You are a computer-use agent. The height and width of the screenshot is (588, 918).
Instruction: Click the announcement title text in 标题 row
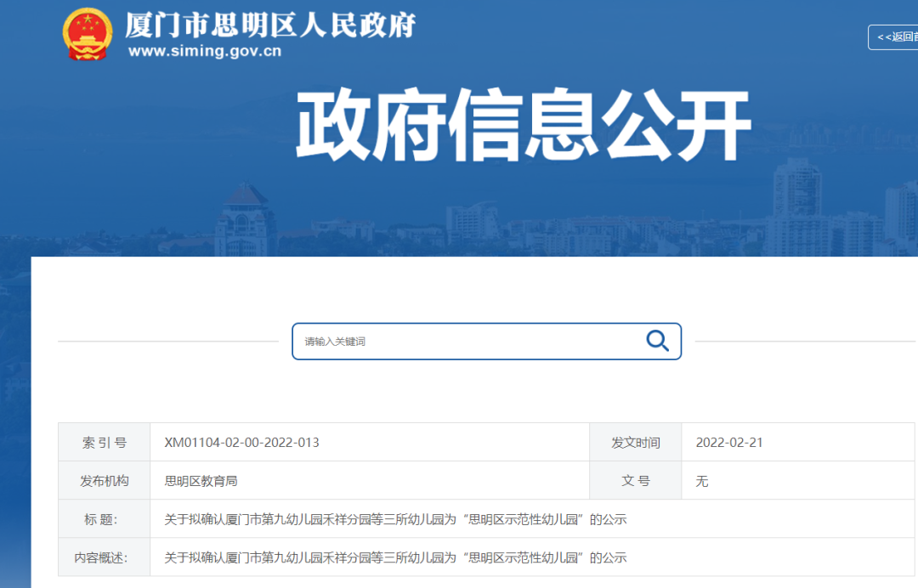pyautogui.click(x=395, y=519)
